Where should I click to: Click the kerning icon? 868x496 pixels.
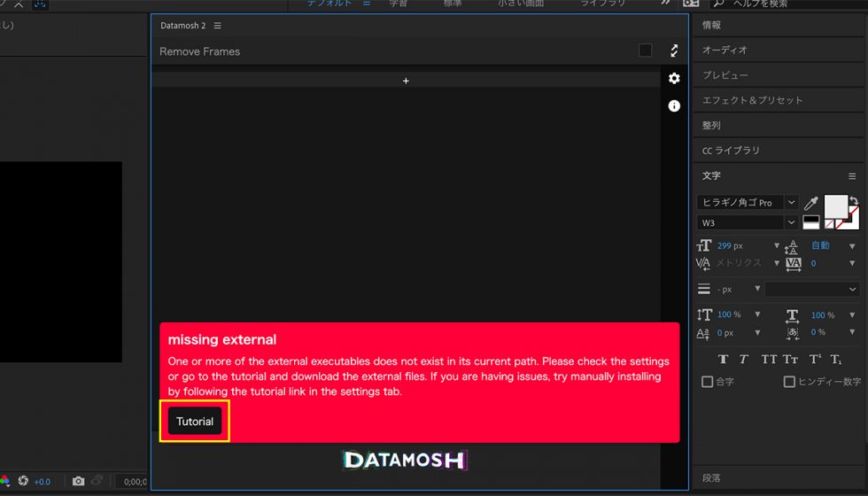click(x=703, y=264)
